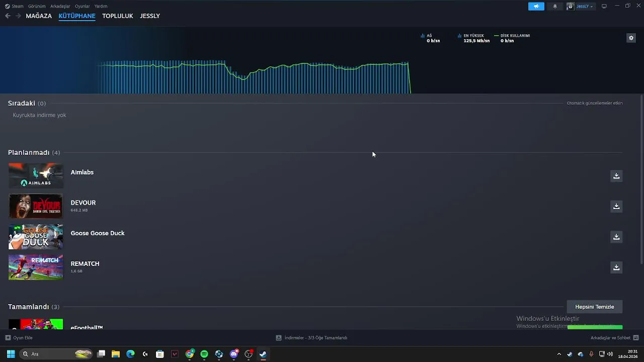
Task: Click the Tamamlandı (3) section header
Action: 33,307
